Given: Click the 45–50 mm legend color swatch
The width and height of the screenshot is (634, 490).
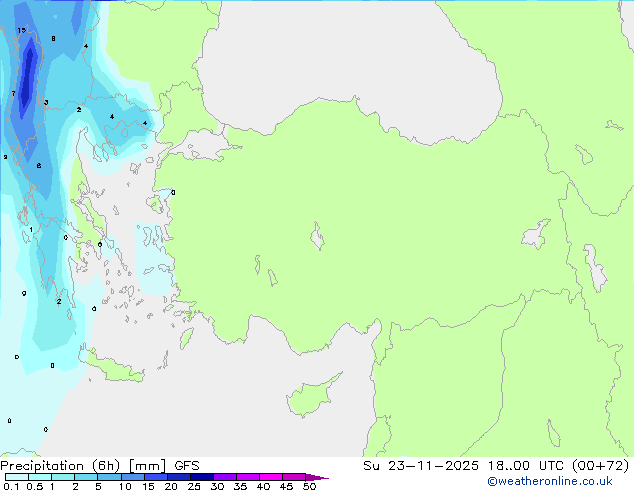Looking at the screenshot, I should point(294,477).
